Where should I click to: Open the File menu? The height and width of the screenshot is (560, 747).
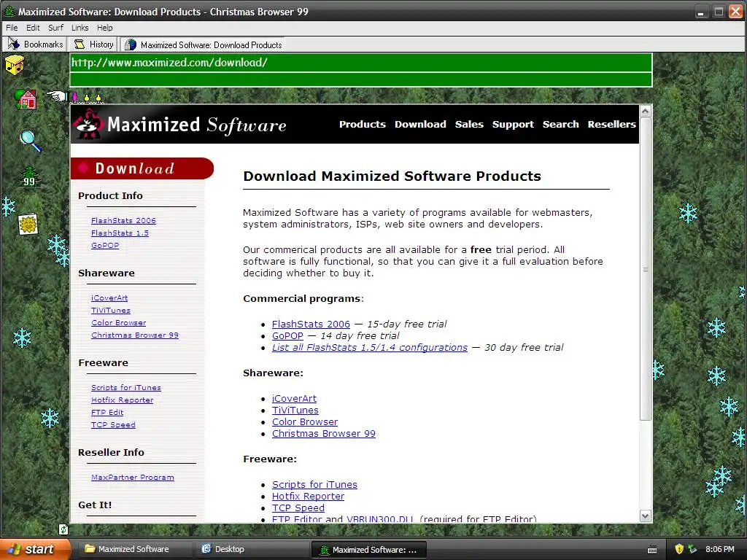[12, 28]
